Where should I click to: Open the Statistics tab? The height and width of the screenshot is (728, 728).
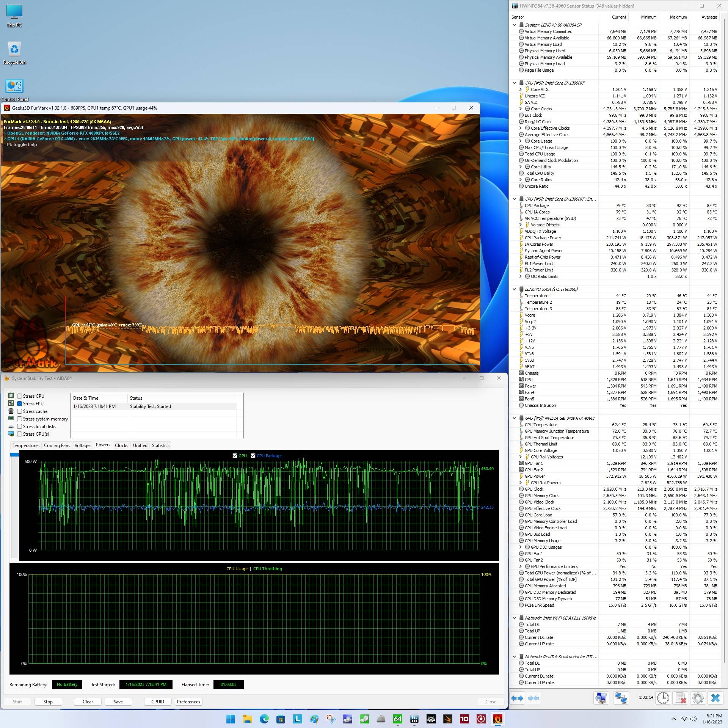[160, 445]
